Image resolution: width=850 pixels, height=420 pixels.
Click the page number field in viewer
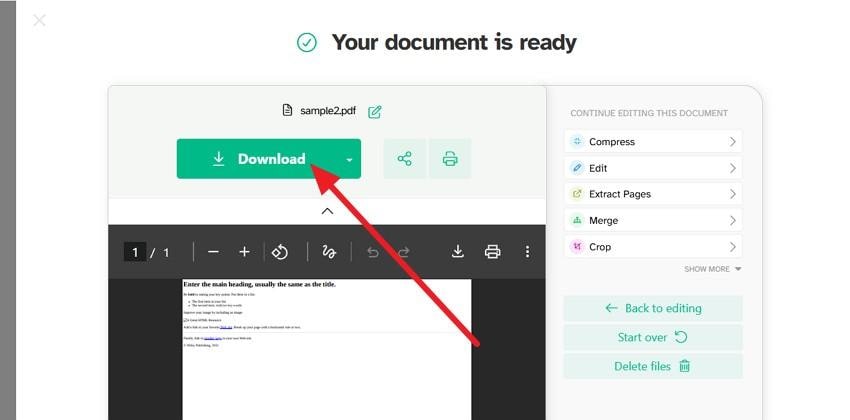tap(135, 252)
